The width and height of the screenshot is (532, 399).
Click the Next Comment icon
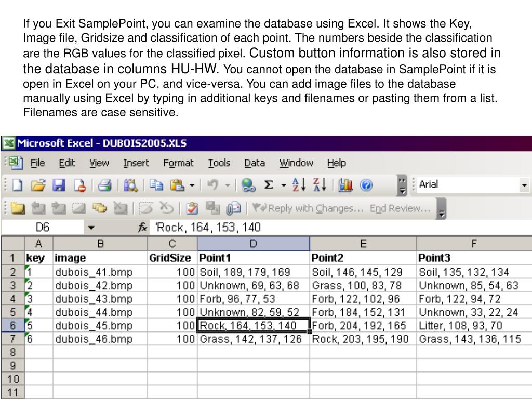[58, 208]
